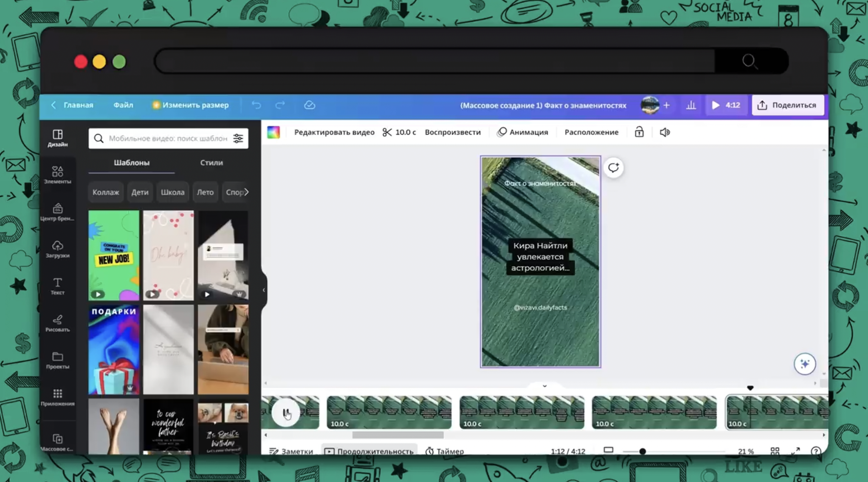The width and height of the screenshot is (868, 482).
Task: Click Воспроизвести in the toolbar
Action: coord(452,132)
